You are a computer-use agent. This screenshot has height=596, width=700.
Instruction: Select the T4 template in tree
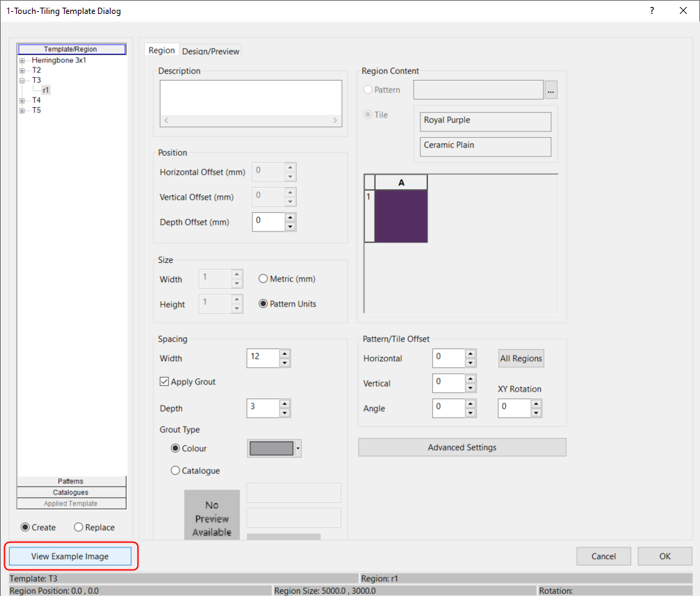click(x=37, y=100)
